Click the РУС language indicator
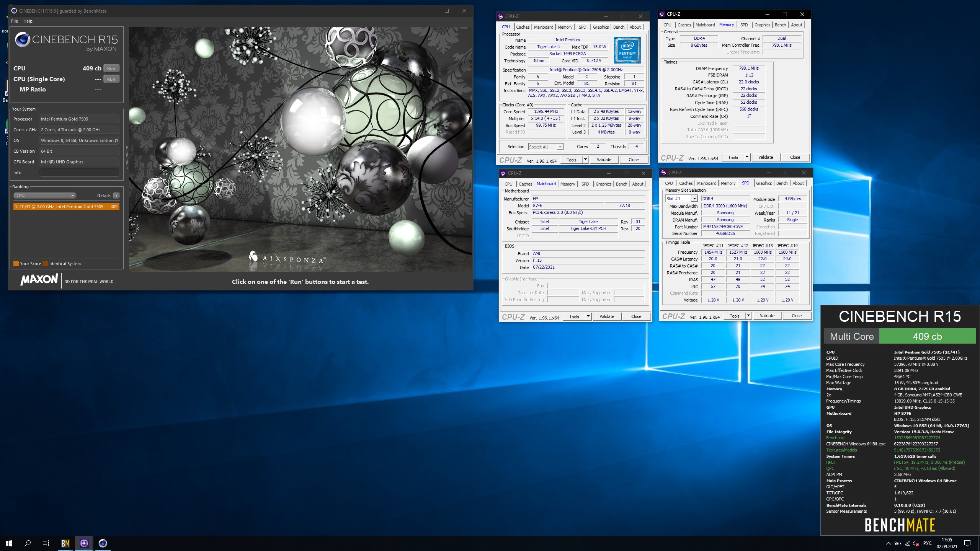Viewport: 980px width, 551px height. (927, 543)
